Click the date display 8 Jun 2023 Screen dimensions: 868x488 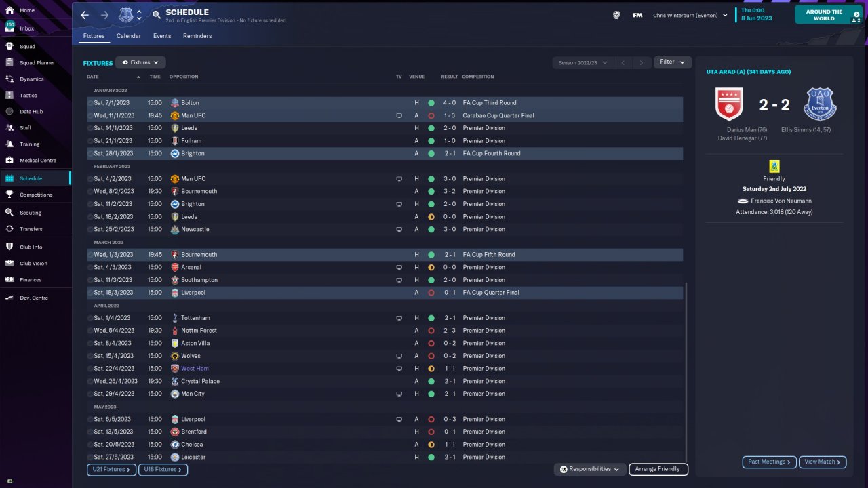click(x=757, y=18)
